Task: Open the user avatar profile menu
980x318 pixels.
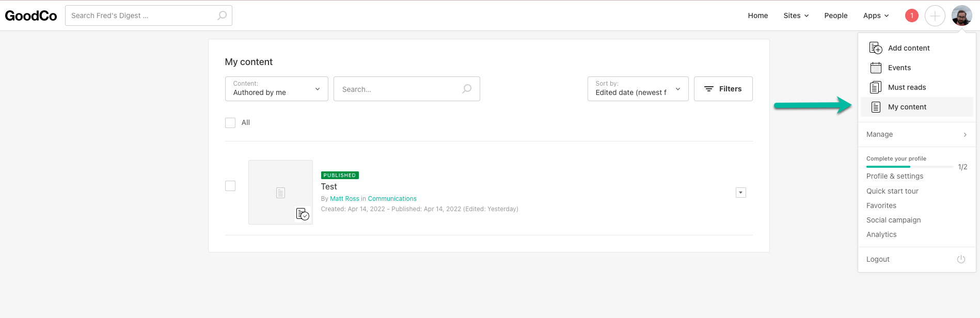Action: click(x=961, y=15)
